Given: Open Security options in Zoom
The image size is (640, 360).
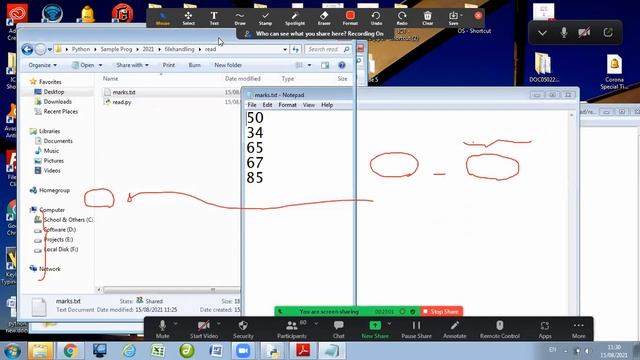Looking at the screenshot, I should [243, 329].
